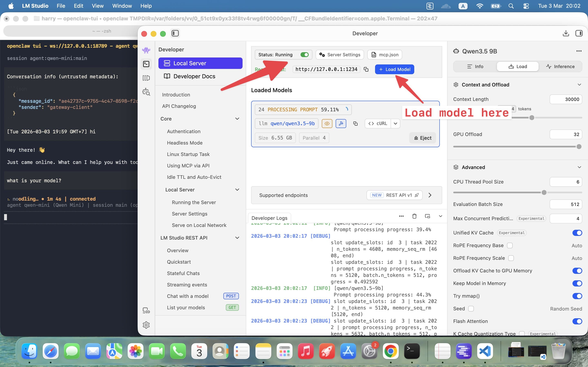The image size is (588, 367).
Task: Eject the loaded qwen3.5-9b model
Action: (x=422, y=138)
